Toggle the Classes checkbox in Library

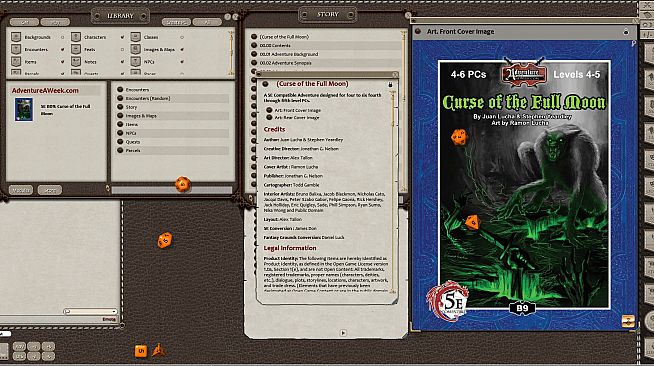tap(182, 38)
